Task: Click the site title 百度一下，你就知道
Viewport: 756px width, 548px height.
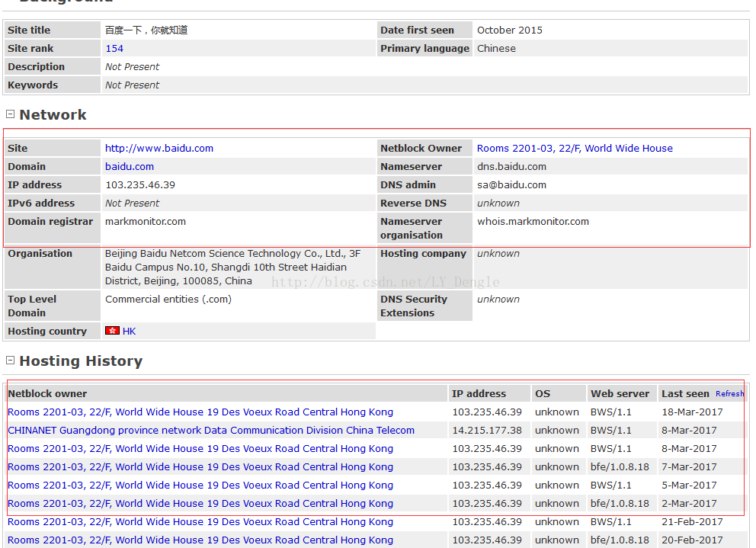Action: pos(146,30)
